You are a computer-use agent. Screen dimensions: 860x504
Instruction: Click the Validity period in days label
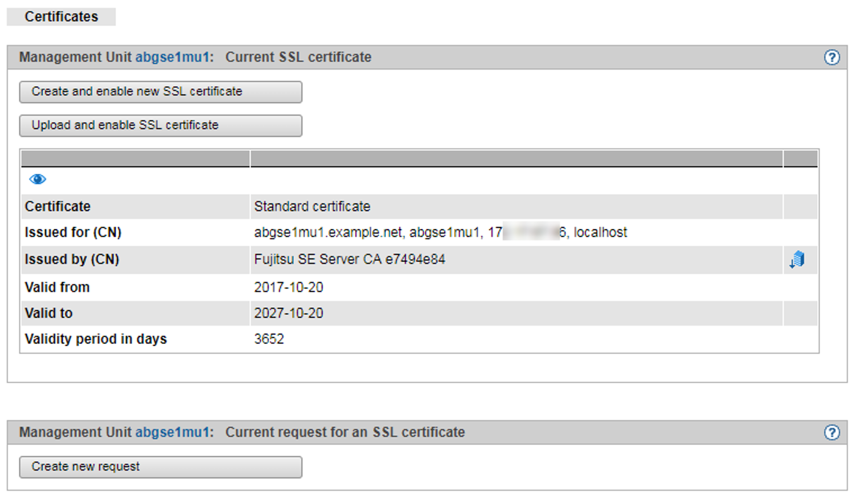point(96,339)
